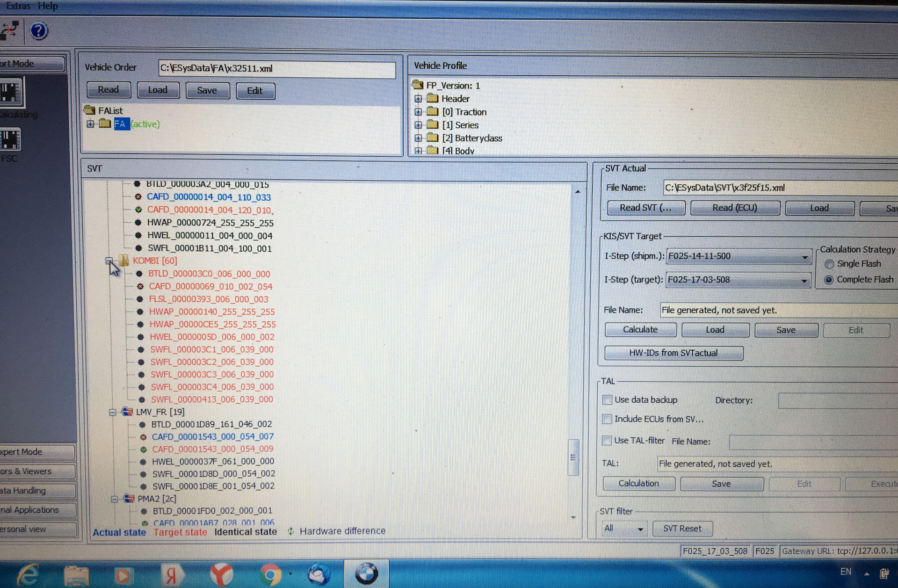The image size is (898, 588).
Task: Click the FP_Version folder icon
Action: pyautogui.click(x=418, y=85)
